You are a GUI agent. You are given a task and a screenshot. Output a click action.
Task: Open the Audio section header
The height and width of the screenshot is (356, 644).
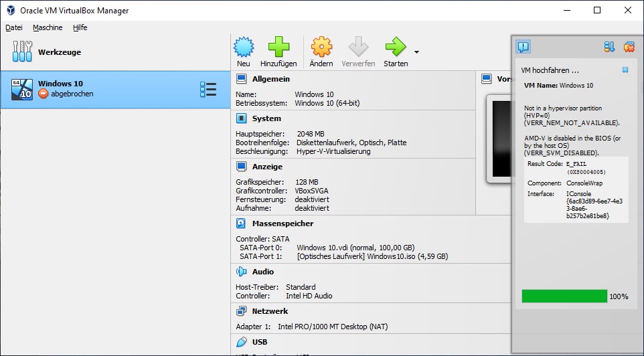tap(263, 272)
